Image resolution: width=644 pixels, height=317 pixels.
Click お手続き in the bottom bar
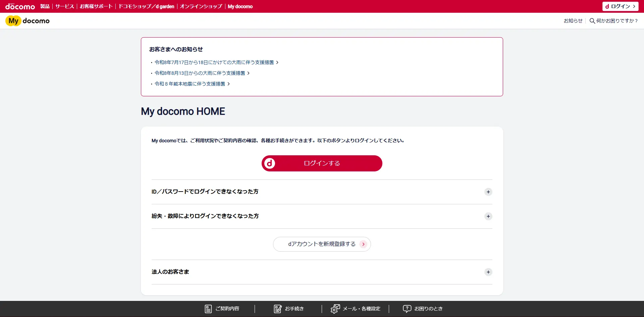click(289, 309)
